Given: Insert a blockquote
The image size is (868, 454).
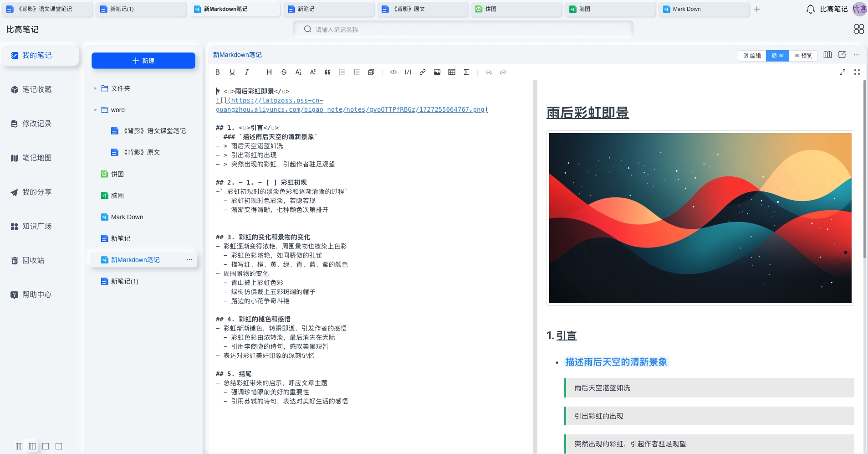Looking at the screenshot, I should [x=327, y=72].
